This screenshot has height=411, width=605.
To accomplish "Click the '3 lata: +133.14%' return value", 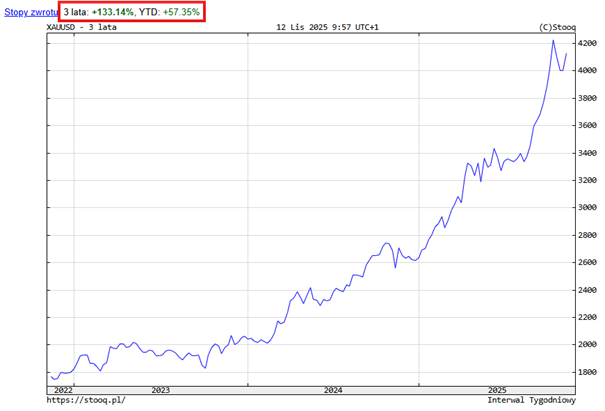I will coord(99,11).
